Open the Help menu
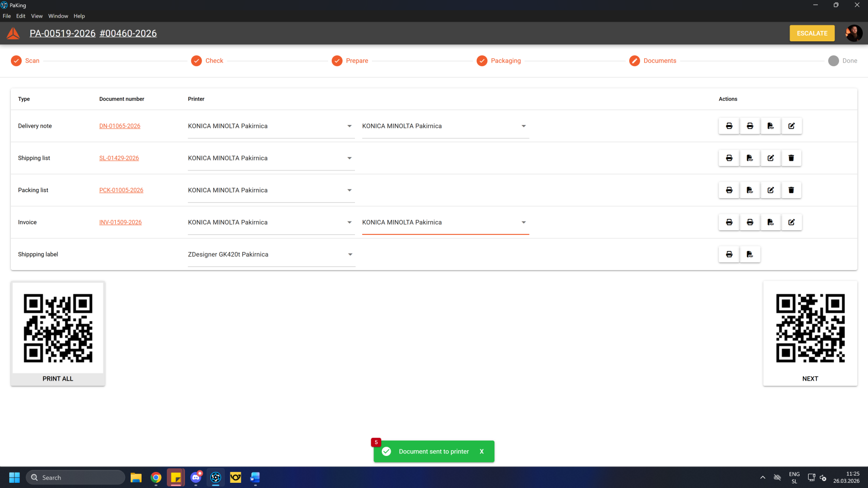 tap(79, 16)
